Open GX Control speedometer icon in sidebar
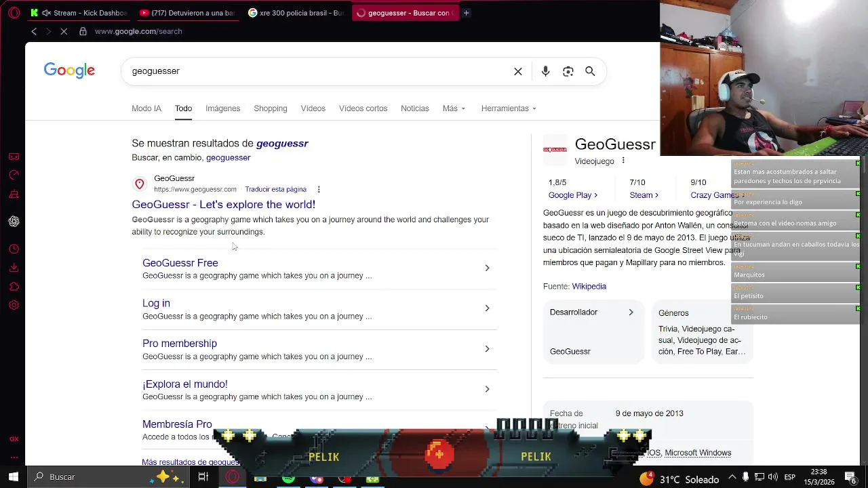This screenshot has height=488, width=868. coord(14,175)
